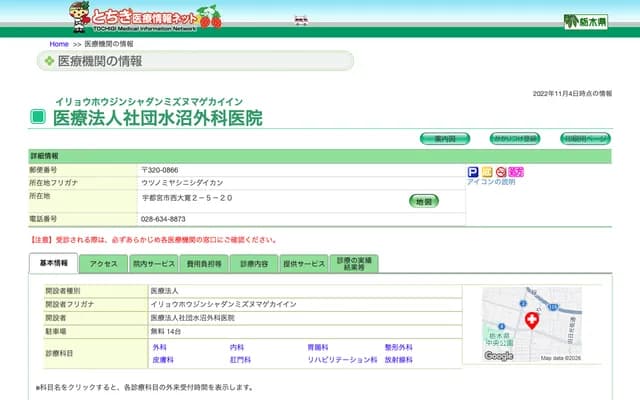Click the Home breadcrumb link
The height and width of the screenshot is (400, 640).
[x=59, y=44]
